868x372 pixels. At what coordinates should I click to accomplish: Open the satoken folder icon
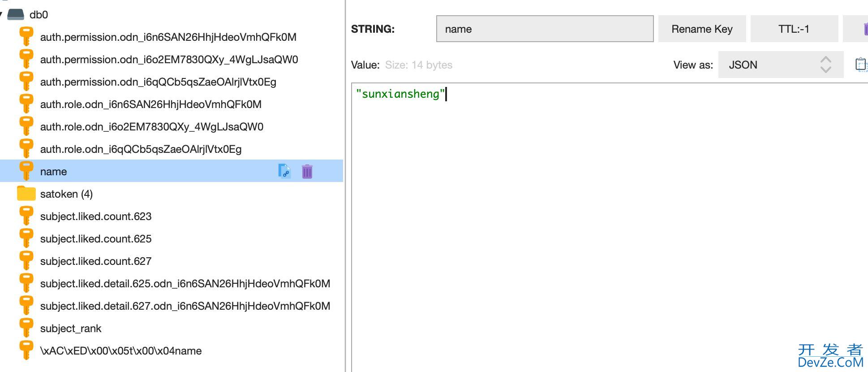pos(26,194)
